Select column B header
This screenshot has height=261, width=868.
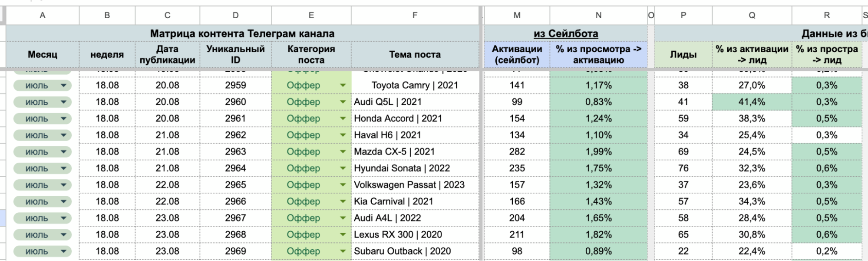pyautogui.click(x=107, y=15)
